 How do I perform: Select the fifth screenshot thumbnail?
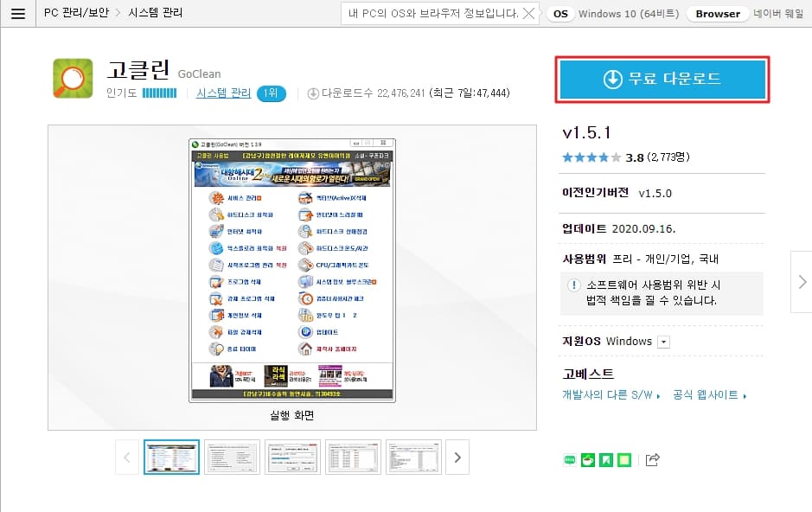click(x=413, y=458)
